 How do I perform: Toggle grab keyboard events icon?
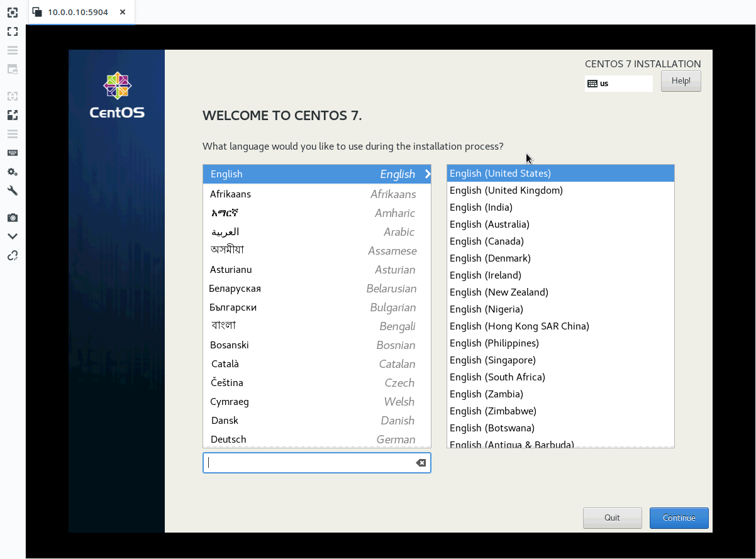tap(12, 153)
